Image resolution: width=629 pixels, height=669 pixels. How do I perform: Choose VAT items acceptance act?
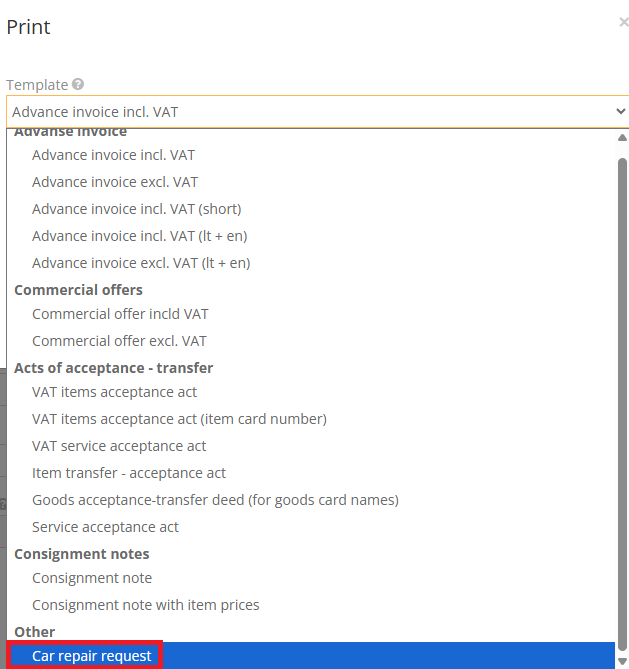114,392
